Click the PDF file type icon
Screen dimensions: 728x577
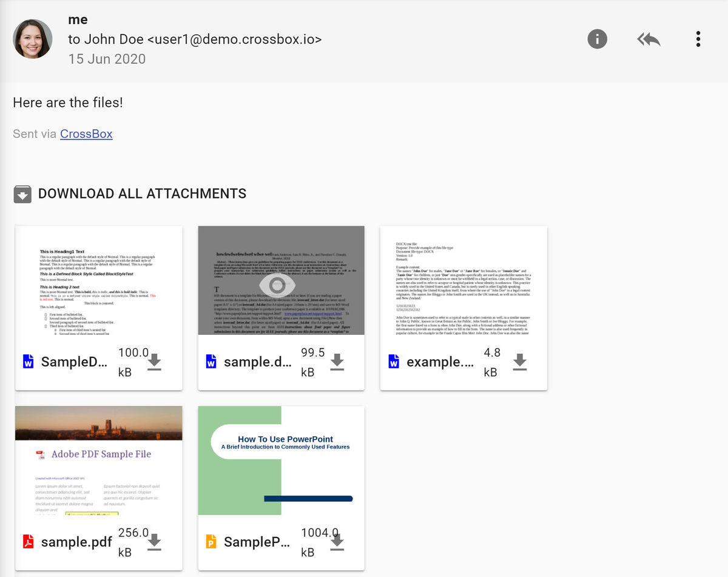tap(28, 542)
